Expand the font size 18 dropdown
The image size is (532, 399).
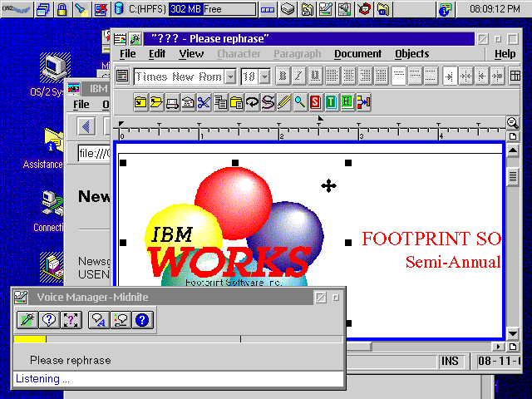tap(264, 76)
